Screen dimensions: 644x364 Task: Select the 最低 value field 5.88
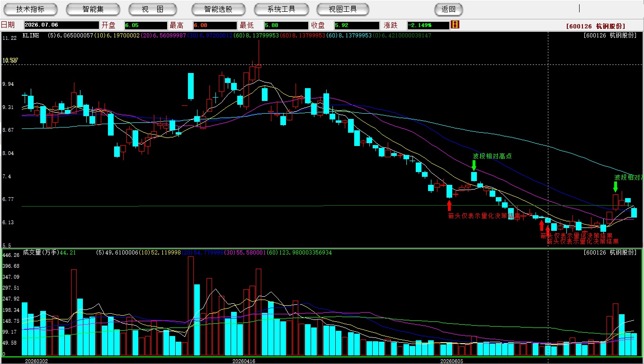click(286, 25)
